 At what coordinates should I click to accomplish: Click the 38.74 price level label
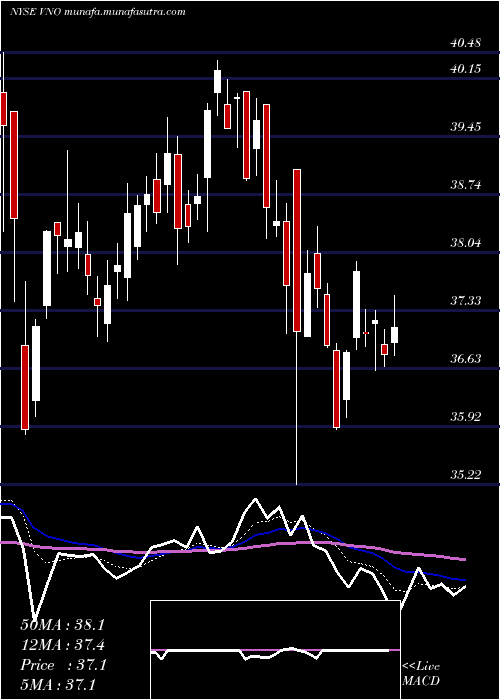pos(466,185)
